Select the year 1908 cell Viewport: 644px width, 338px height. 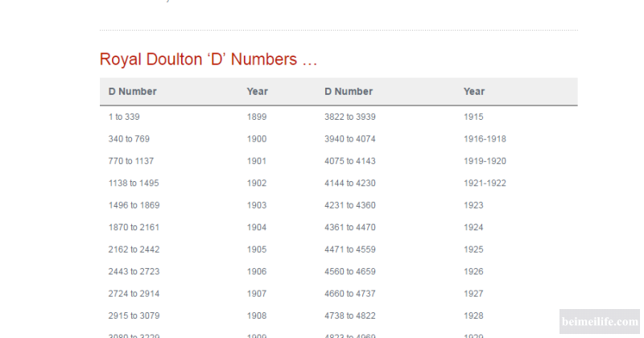pos(257,316)
